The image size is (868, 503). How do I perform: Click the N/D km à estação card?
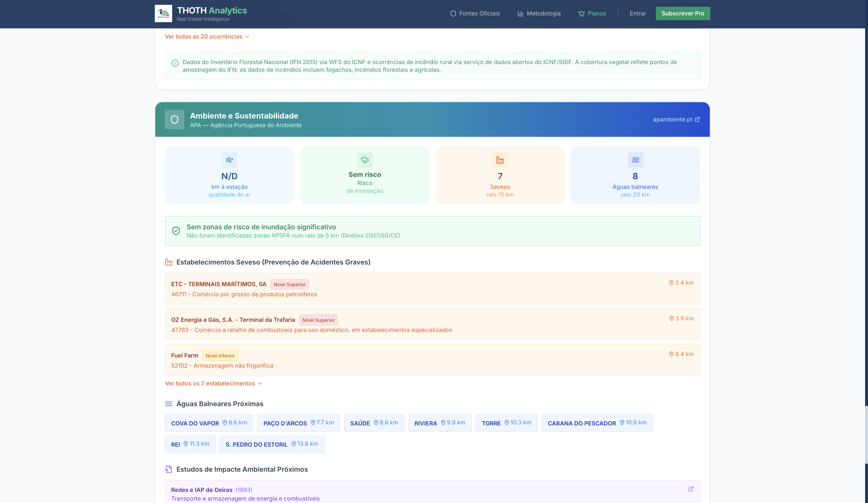click(229, 175)
